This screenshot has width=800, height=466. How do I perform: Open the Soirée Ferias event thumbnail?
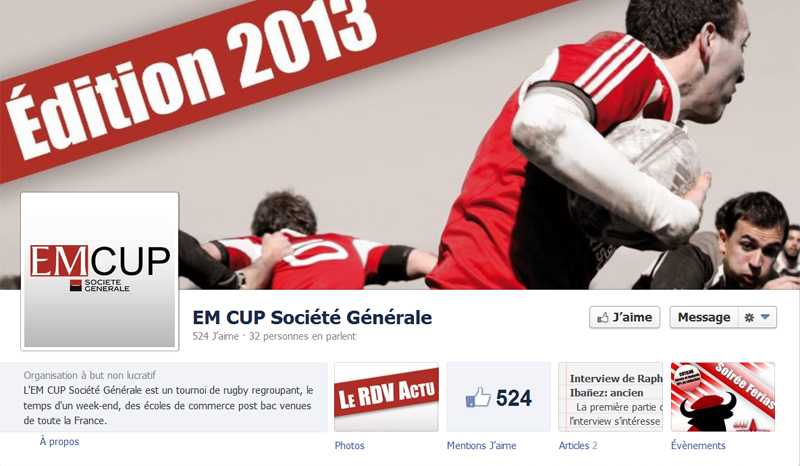click(723, 397)
